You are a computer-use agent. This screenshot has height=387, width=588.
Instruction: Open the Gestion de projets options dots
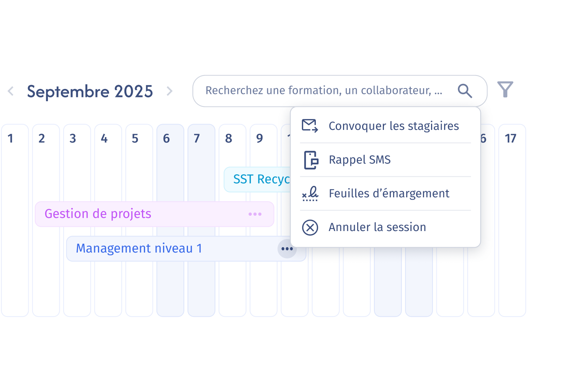point(255,214)
